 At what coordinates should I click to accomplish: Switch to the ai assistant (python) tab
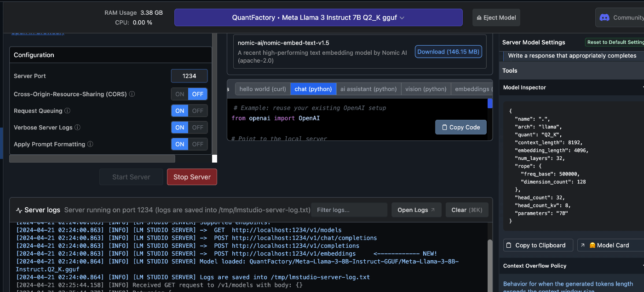[x=368, y=89]
